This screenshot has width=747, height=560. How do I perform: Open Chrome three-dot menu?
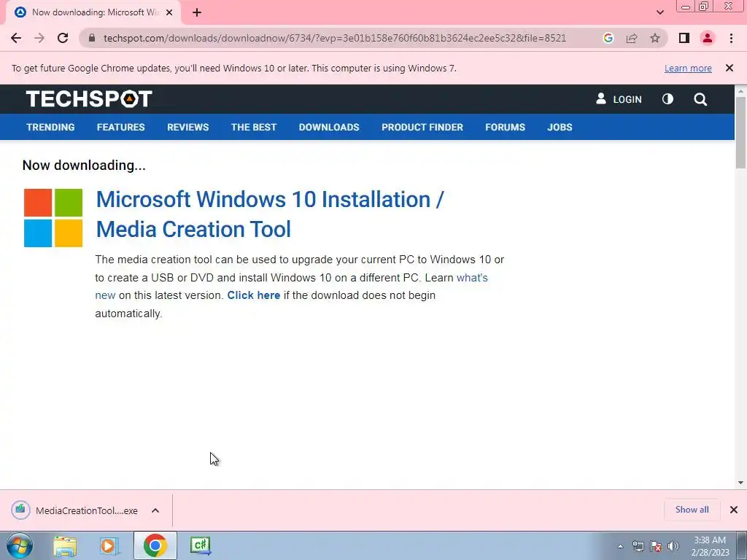point(731,38)
